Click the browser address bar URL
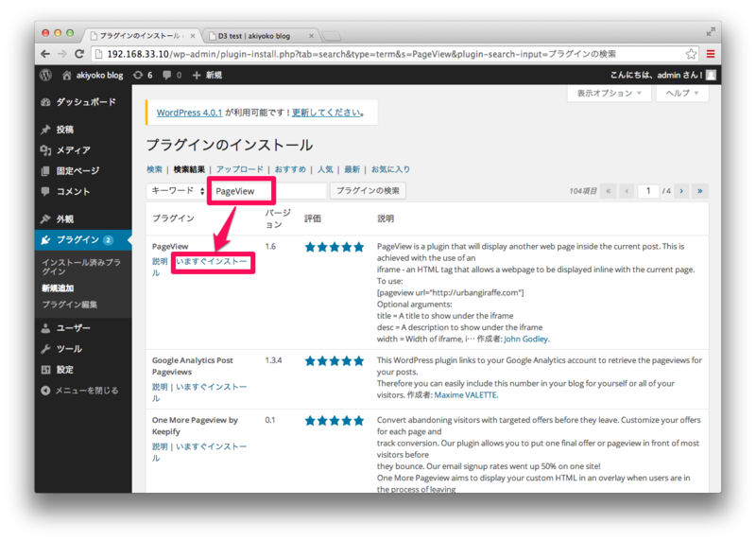756x541 pixels. pos(362,54)
